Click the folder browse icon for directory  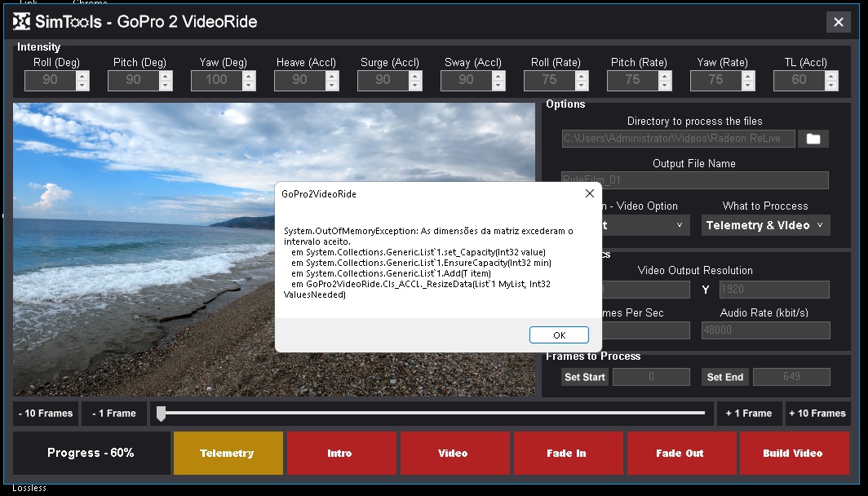(x=813, y=139)
